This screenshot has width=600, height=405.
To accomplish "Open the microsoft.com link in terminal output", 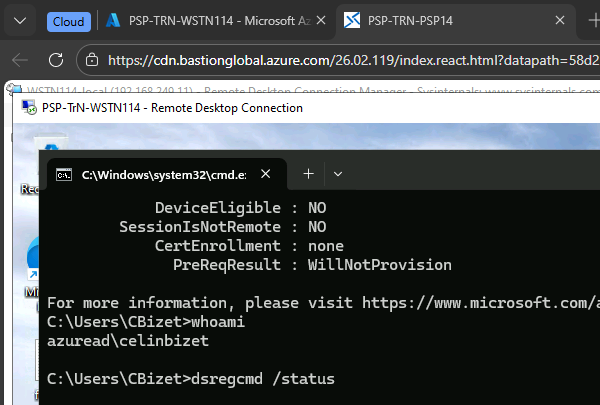I will pyautogui.click(x=481, y=303).
